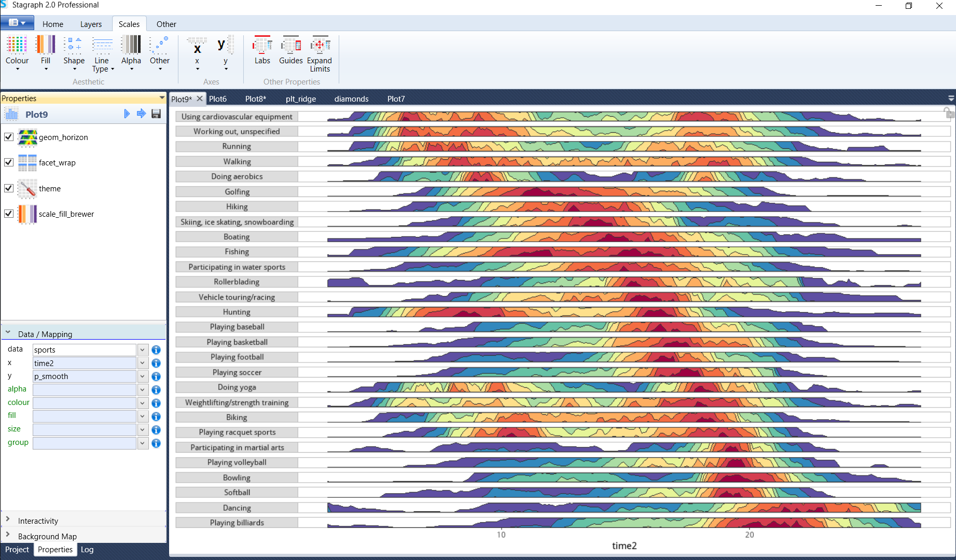This screenshot has height=560, width=956.
Task: Click the facet_wrap layer icon
Action: (27, 163)
